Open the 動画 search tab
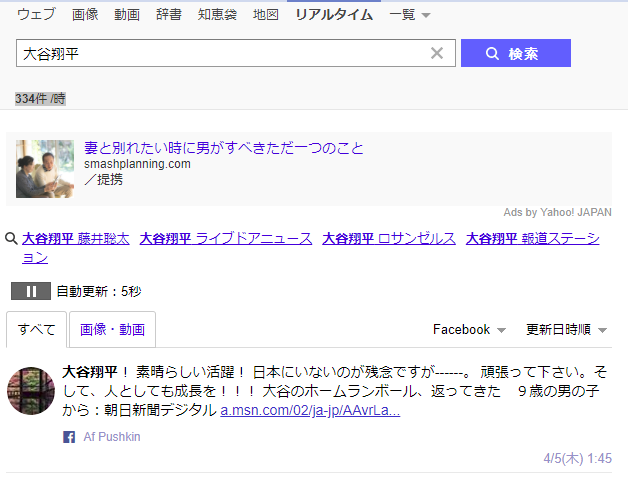The image size is (628, 478). click(x=127, y=14)
